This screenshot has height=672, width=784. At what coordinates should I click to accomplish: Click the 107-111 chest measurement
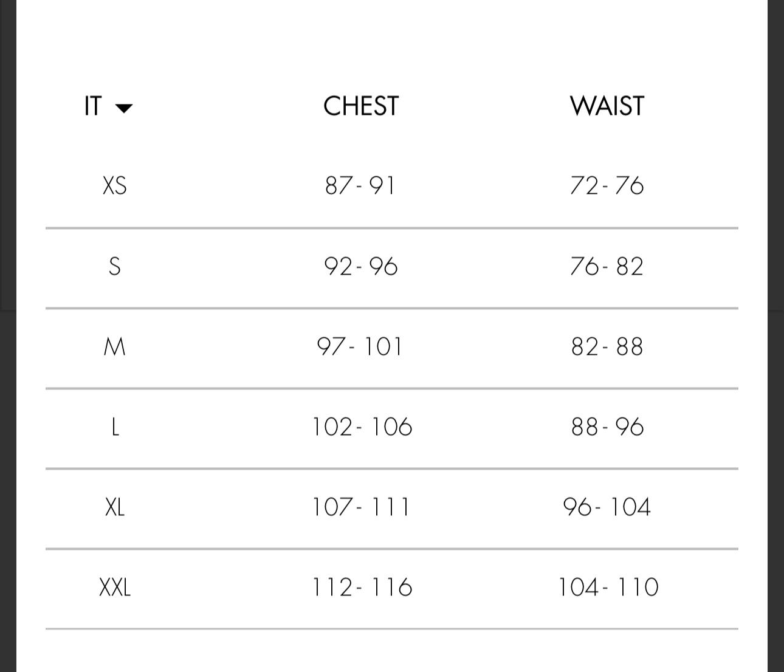tap(361, 507)
